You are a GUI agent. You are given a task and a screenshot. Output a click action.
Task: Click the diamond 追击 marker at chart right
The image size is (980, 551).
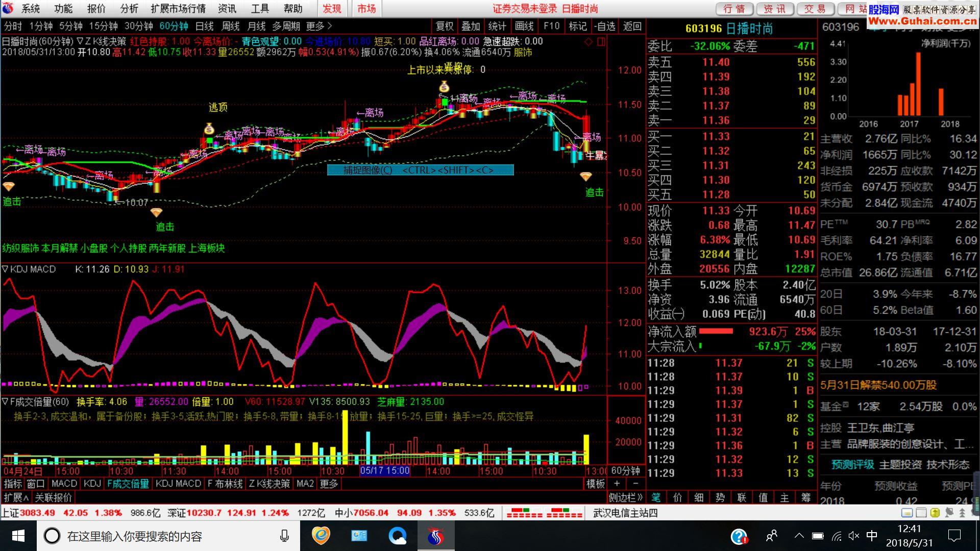(586, 177)
